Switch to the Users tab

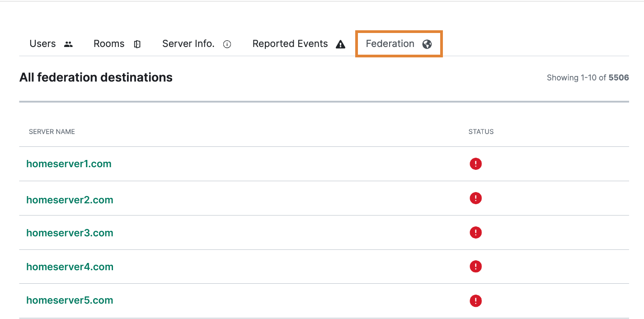point(42,44)
